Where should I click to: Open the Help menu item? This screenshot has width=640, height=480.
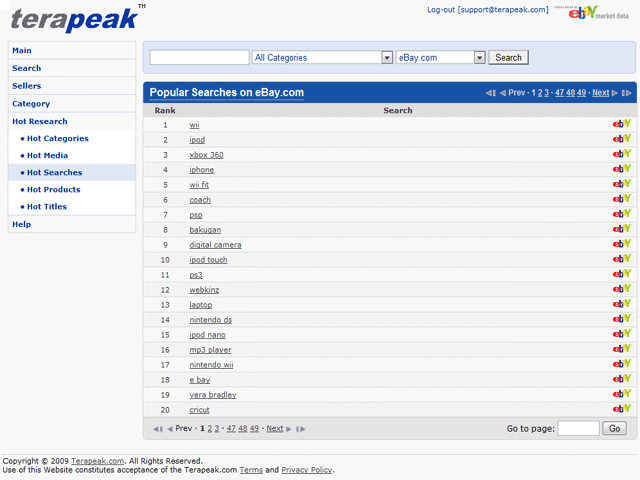pyautogui.click(x=72, y=224)
